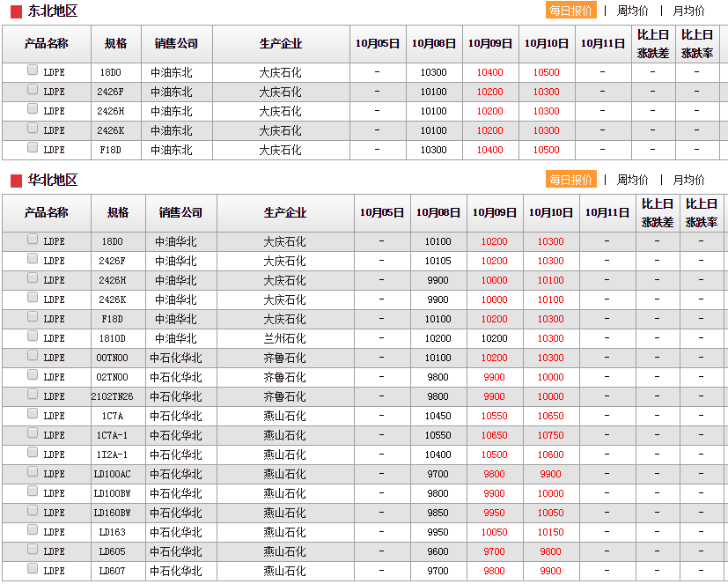Check the 华北 1810D 兰州石化 row checkbox
Screen dimensions: 728x584
click(x=33, y=336)
